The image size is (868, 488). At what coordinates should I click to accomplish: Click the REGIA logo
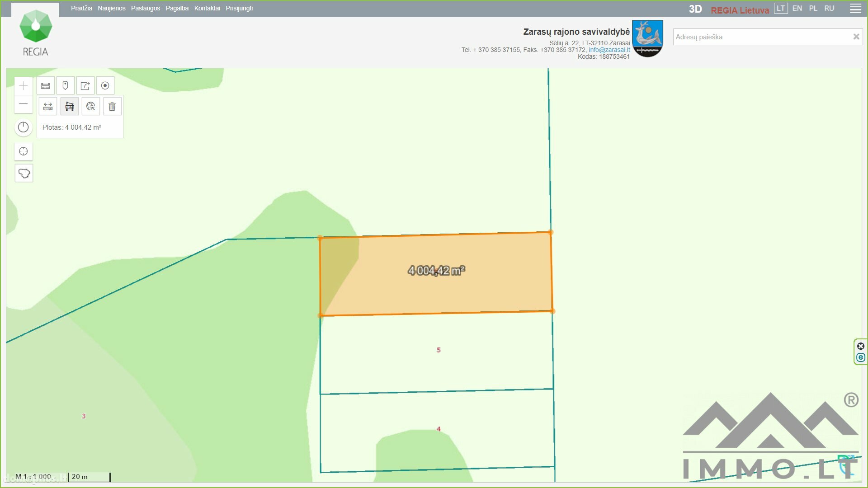[x=36, y=33]
